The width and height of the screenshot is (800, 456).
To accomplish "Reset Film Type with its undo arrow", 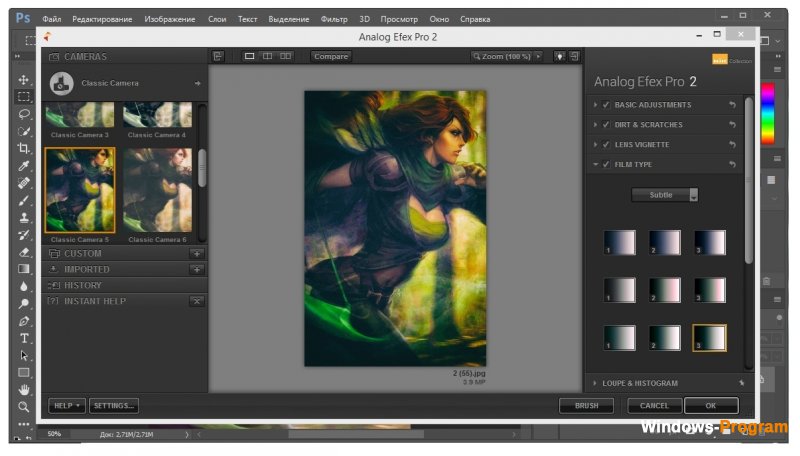I will 732,164.
